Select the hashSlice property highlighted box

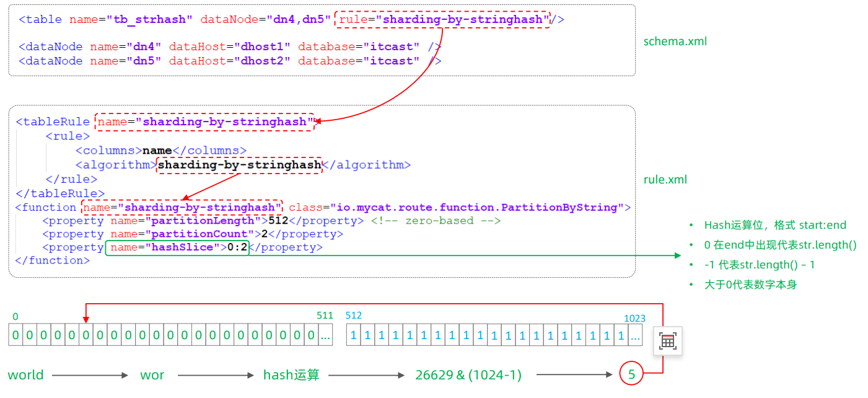pyautogui.click(x=177, y=247)
